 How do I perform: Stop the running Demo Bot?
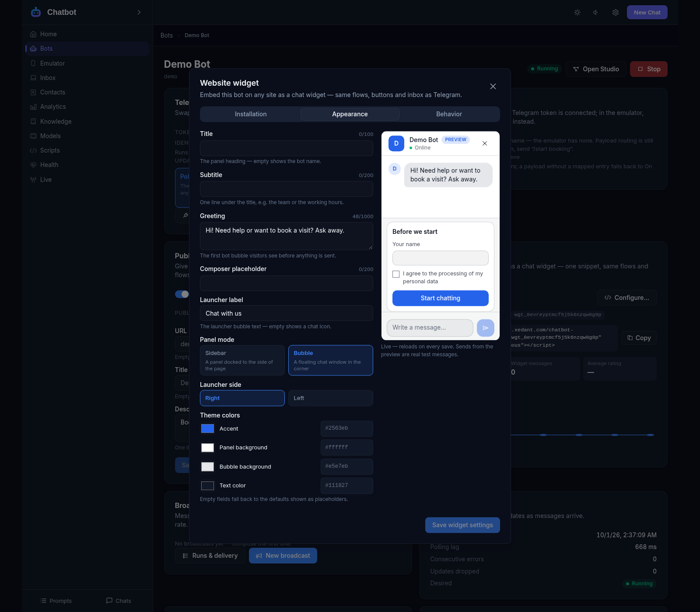pyautogui.click(x=649, y=69)
